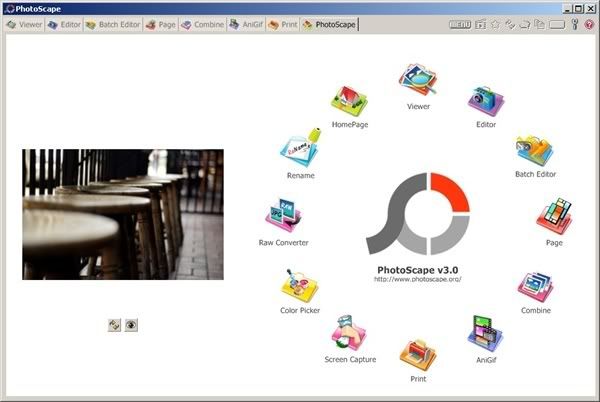Image resolution: width=600 pixels, height=402 pixels.
Task: Switch to the AniGif tab
Action: pyautogui.click(x=246, y=25)
